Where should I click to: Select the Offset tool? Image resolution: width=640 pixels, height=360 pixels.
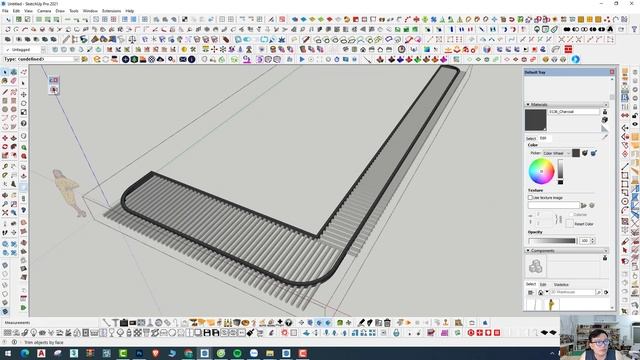click(x=13, y=156)
